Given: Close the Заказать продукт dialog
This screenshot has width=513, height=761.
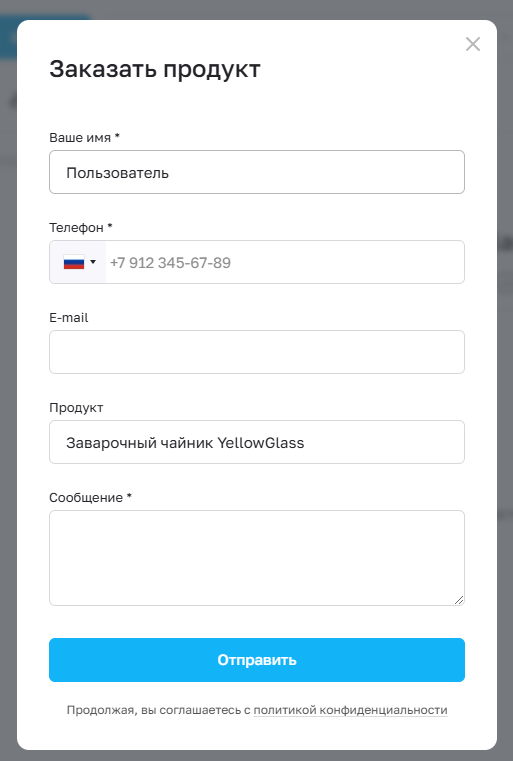Looking at the screenshot, I should (x=473, y=44).
